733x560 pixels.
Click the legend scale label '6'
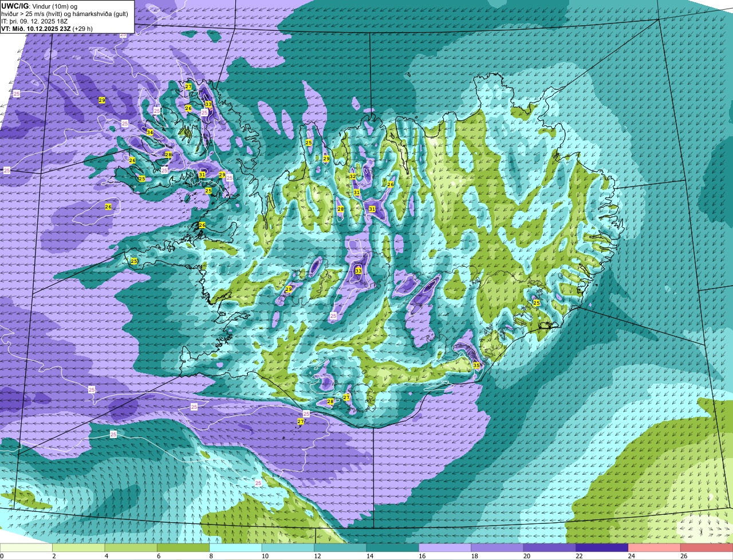point(158,556)
